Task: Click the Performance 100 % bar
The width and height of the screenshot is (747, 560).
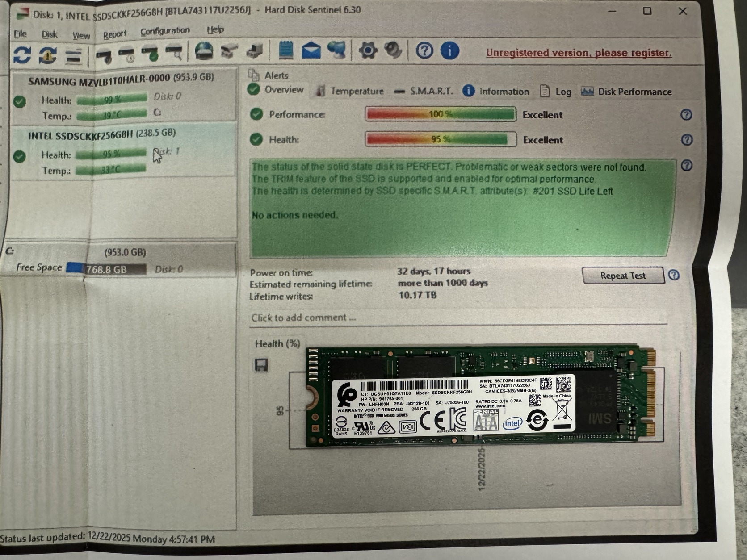Action: (441, 114)
